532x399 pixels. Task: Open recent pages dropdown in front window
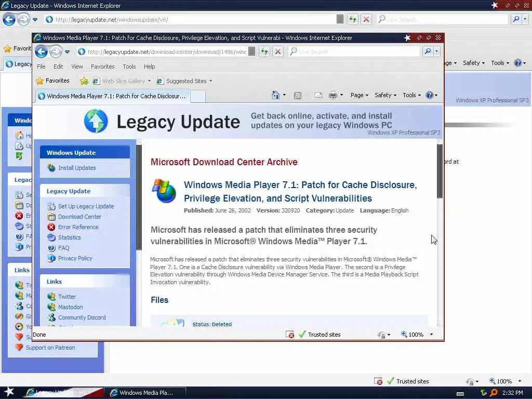tap(67, 52)
